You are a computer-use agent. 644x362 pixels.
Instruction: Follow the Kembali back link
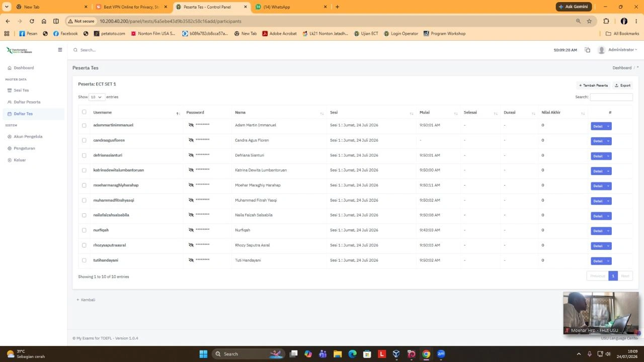(86, 300)
